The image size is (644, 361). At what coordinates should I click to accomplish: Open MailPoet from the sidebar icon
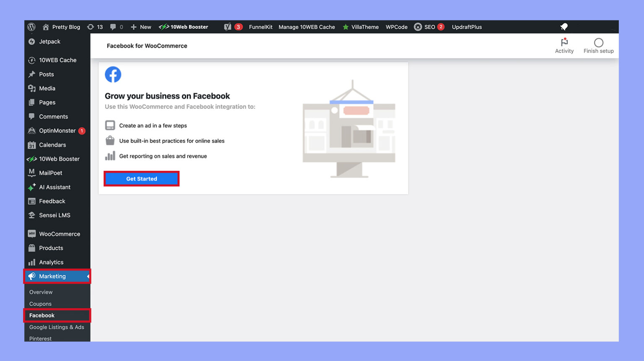[x=32, y=173]
